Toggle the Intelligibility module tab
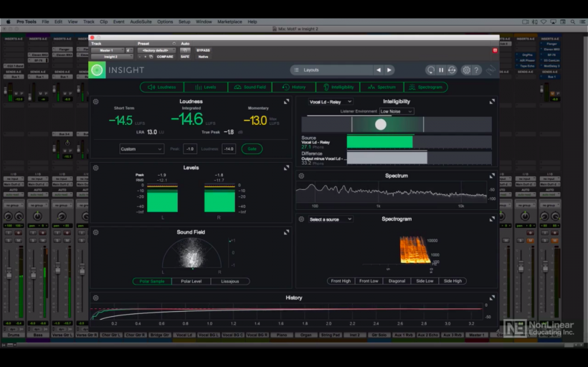Image resolution: width=588 pixels, height=367 pixels. click(x=338, y=87)
